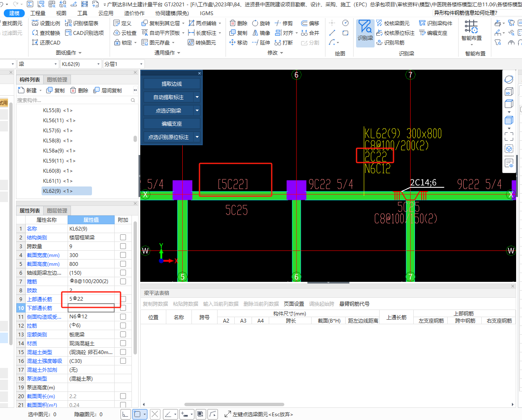Open the 梁 component type dropdown
The height and width of the screenshot is (420, 522).
coord(38,64)
